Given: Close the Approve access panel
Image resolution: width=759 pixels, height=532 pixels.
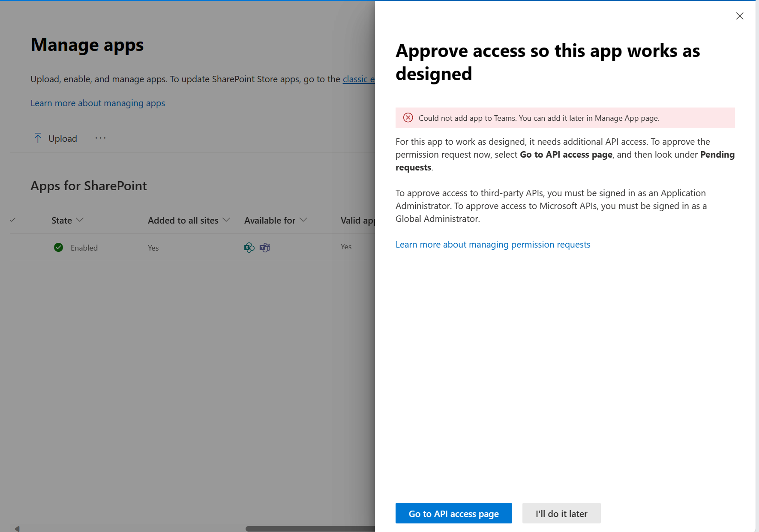Looking at the screenshot, I should (740, 16).
